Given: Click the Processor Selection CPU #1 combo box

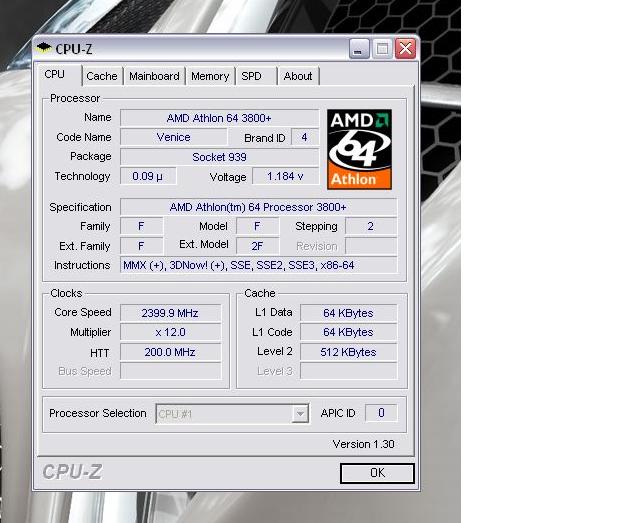Looking at the screenshot, I should tap(225, 414).
